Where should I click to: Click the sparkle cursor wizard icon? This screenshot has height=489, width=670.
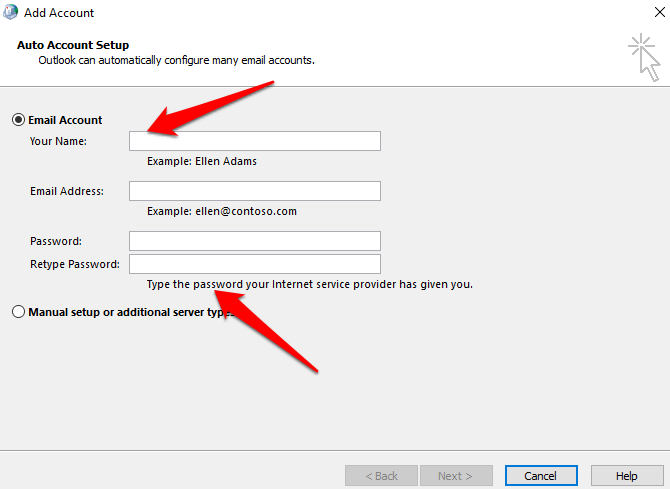[x=643, y=56]
